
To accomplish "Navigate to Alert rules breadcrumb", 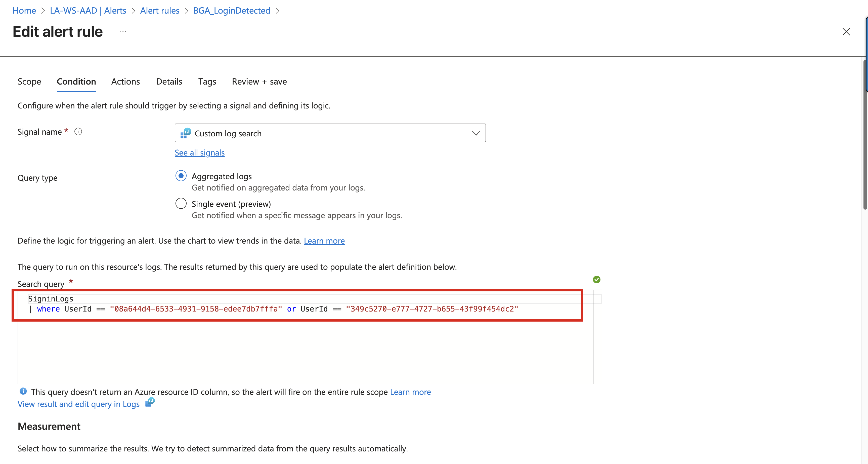I will click(x=160, y=11).
